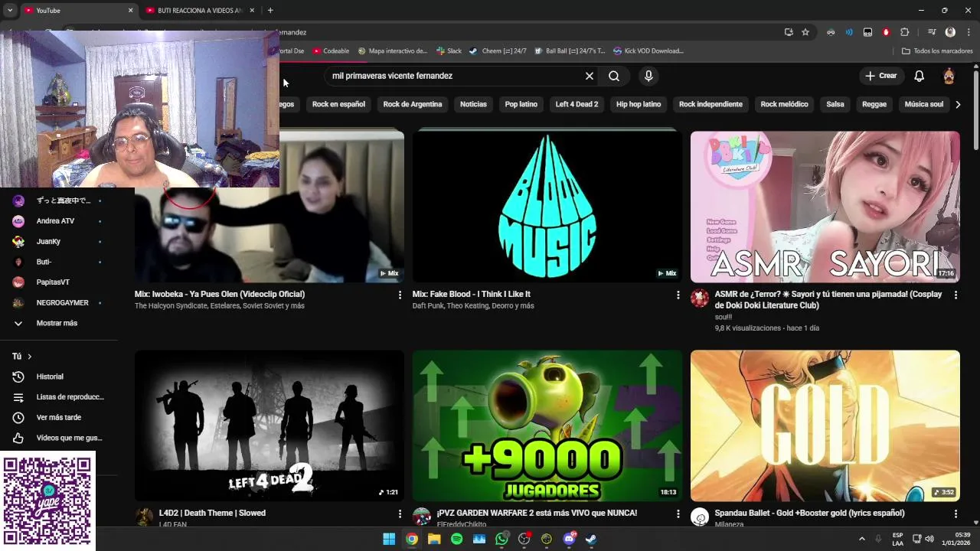Open options for L4D2 Death Theme video
This screenshot has height=551, width=980.
click(x=400, y=514)
